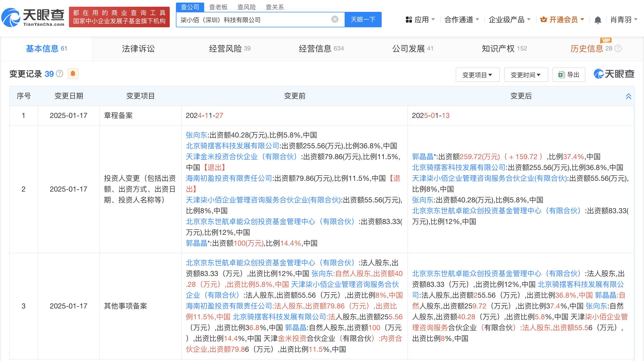This screenshot has width=644, height=361.
Task: Switch to 经营信息 tab
Action: (321, 48)
